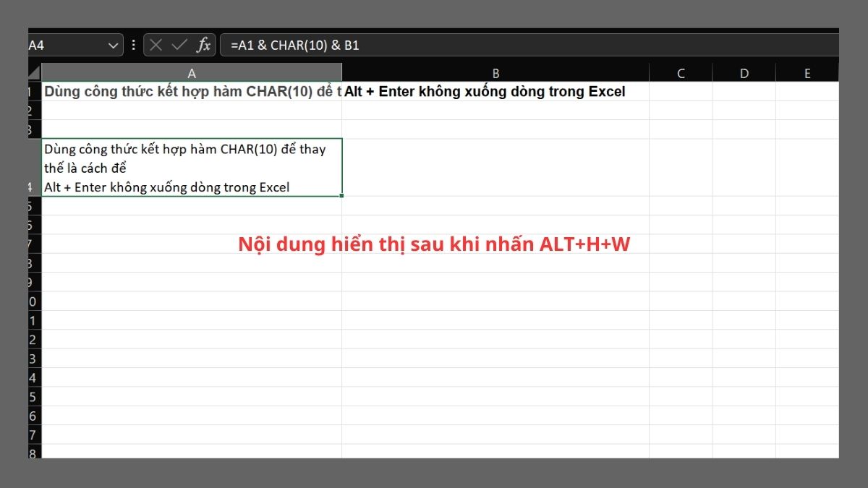This screenshot has height=488, width=868.
Task: Select column header B
Action: [x=495, y=72]
